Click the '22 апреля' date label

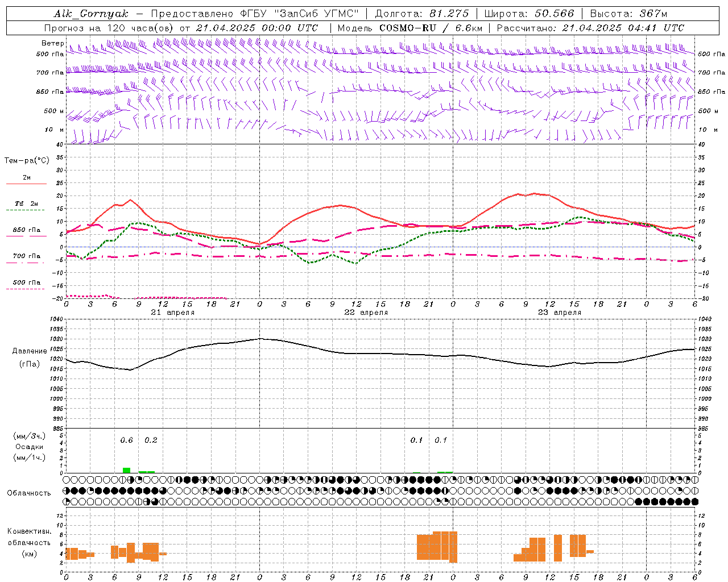pyautogui.click(x=366, y=312)
